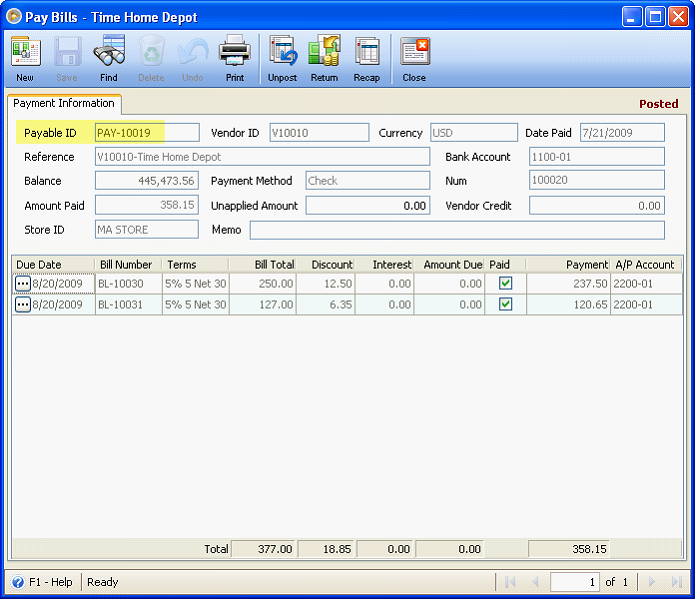The image size is (696, 600).
Task: Toggle Paid checkbox for bill BL-10031
Action: coord(505,304)
